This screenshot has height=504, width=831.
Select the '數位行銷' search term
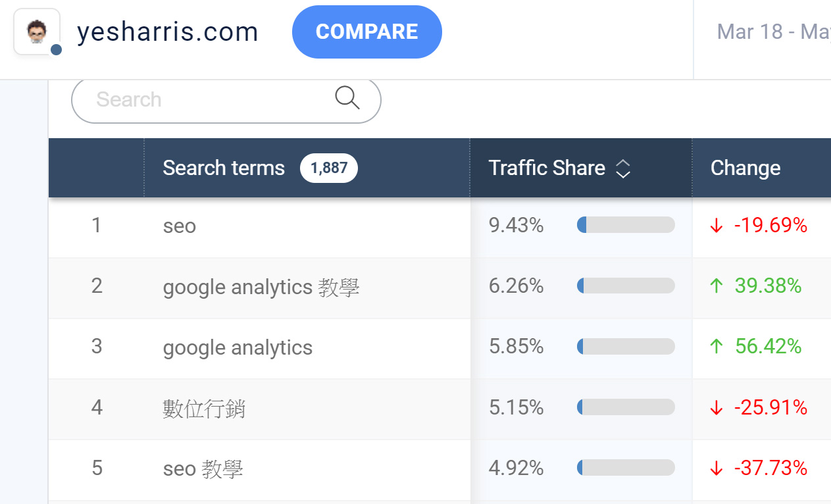[x=204, y=409]
